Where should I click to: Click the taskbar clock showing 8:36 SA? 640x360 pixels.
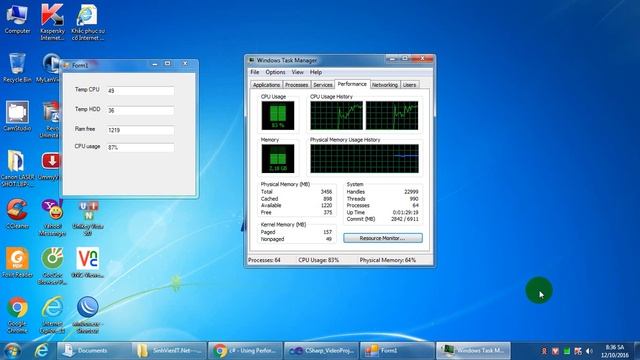pos(615,351)
